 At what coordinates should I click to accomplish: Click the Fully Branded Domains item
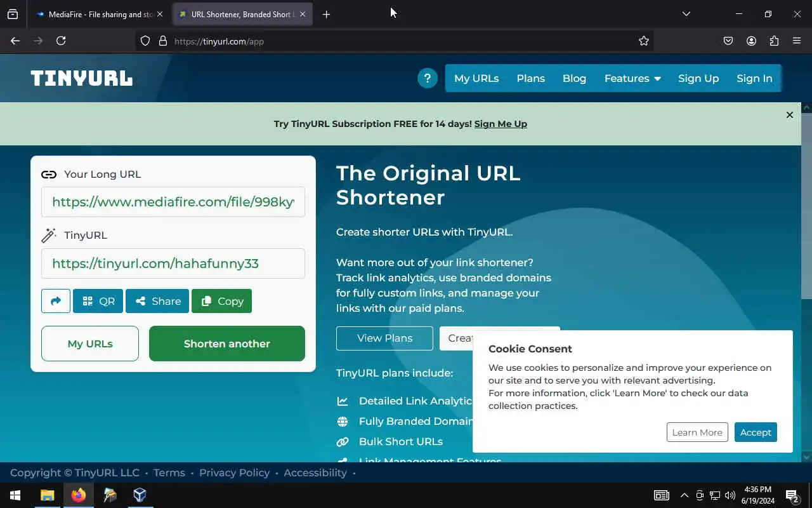coord(416,421)
